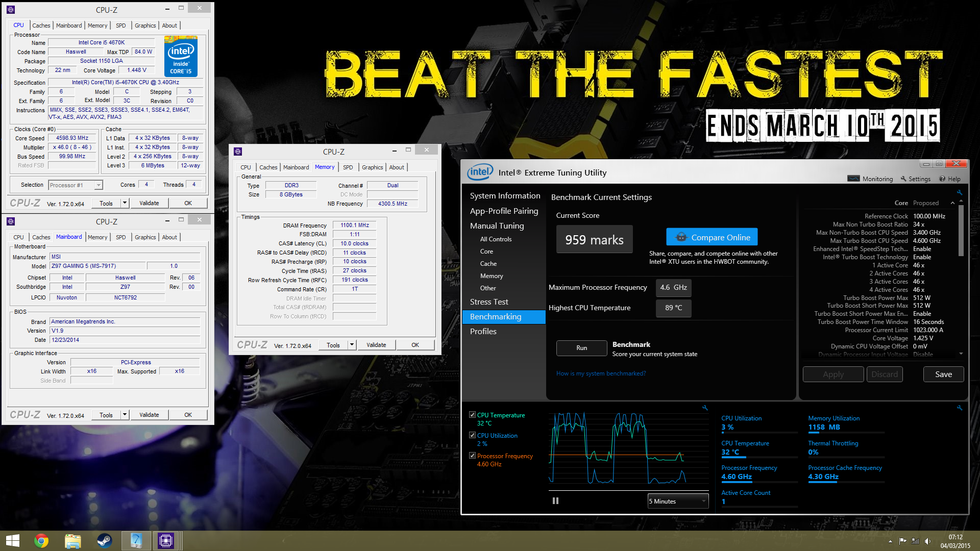Screen dimensions: 980x551
Task: Open the Windows Start button
Action: pyautogui.click(x=13, y=541)
